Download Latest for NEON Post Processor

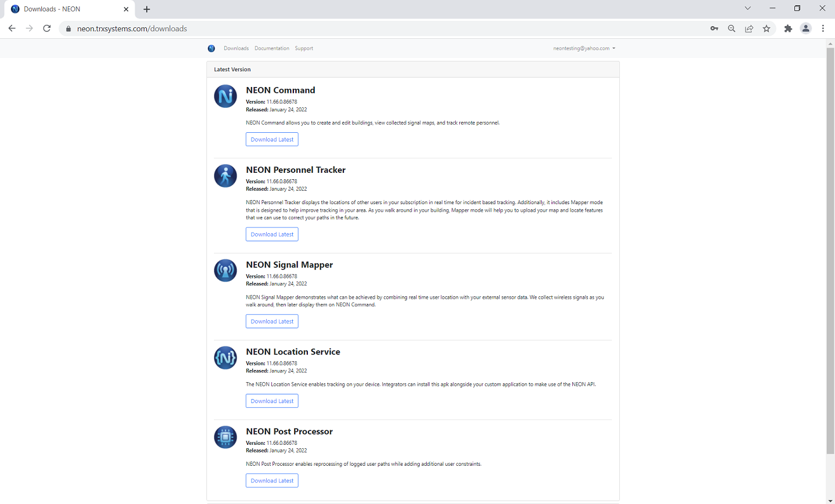point(272,481)
